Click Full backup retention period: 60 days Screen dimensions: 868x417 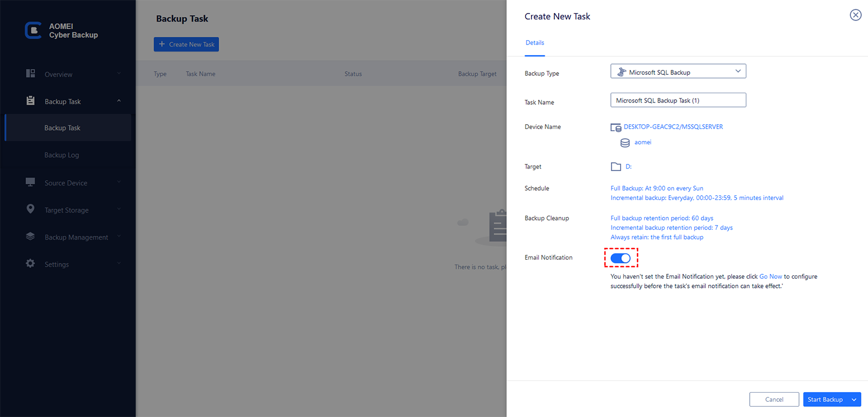click(x=662, y=218)
